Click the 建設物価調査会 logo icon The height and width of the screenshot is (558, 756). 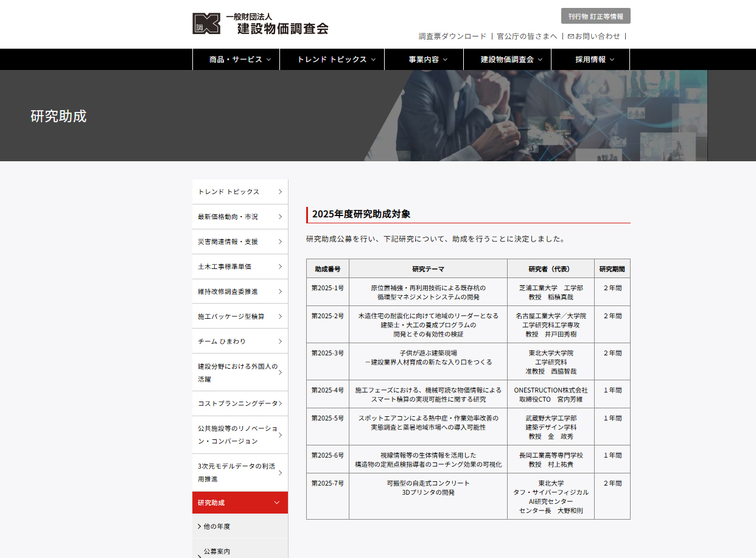(x=206, y=24)
